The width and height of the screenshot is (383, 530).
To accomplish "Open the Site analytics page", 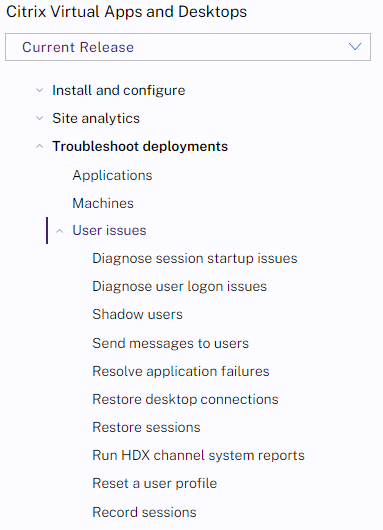I will 96,118.
